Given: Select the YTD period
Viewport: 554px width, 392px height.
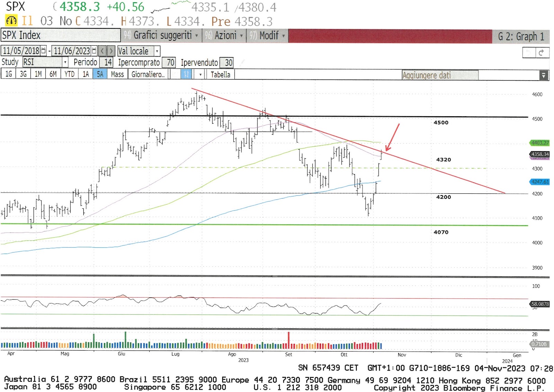Looking at the screenshot, I should (69, 74).
